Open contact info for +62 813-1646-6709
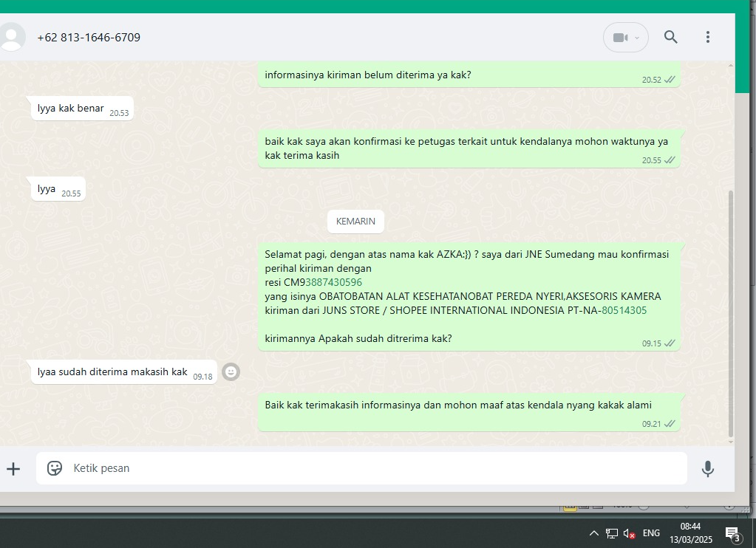756x548 pixels. tap(89, 38)
